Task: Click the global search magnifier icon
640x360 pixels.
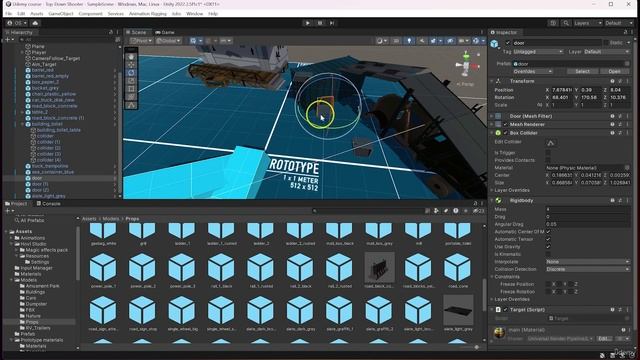Action: tap(566, 23)
